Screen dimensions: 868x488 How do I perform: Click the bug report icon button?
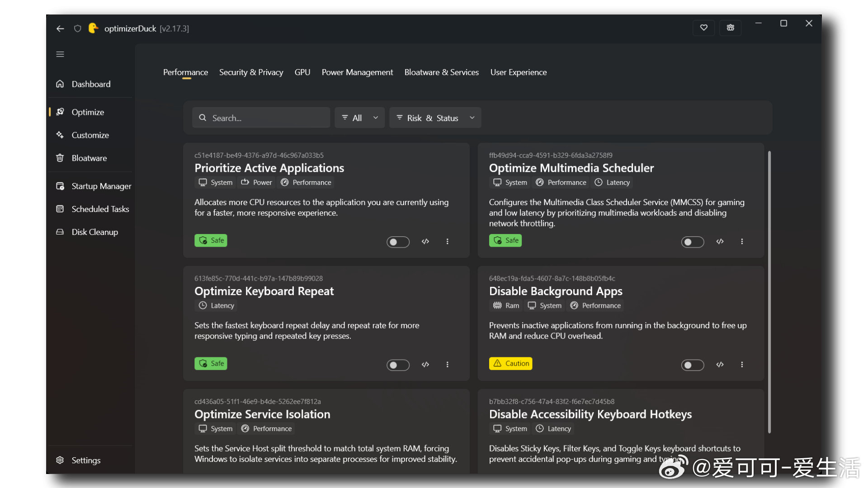click(730, 28)
